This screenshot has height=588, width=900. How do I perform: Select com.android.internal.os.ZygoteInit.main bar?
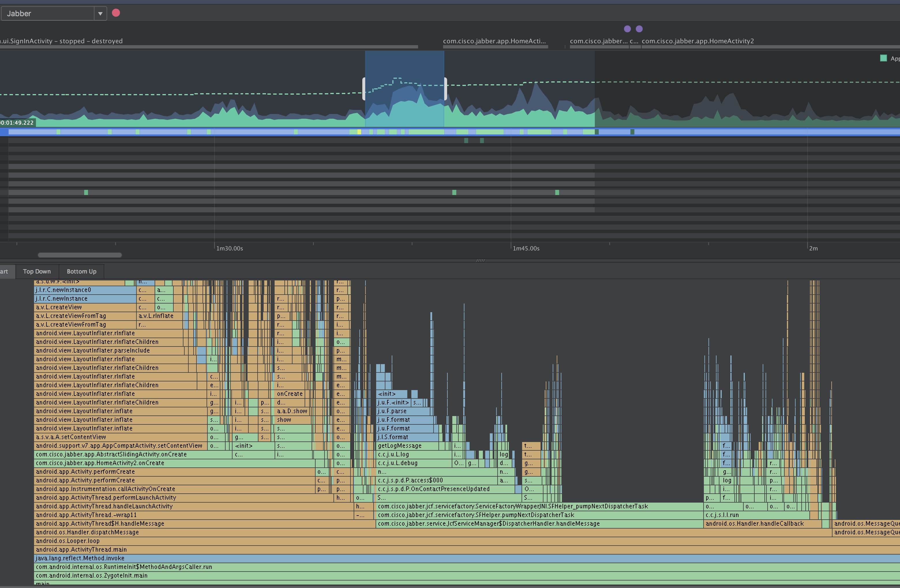click(x=467, y=576)
